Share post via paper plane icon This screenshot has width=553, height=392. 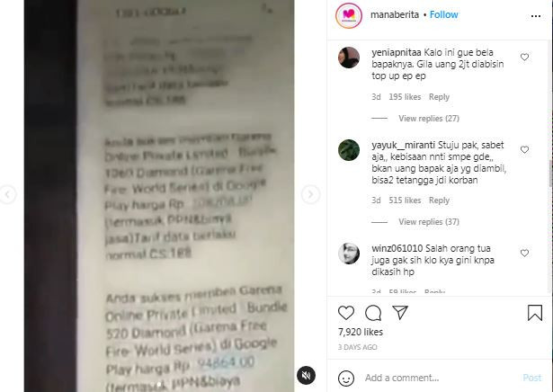pos(400,312)
